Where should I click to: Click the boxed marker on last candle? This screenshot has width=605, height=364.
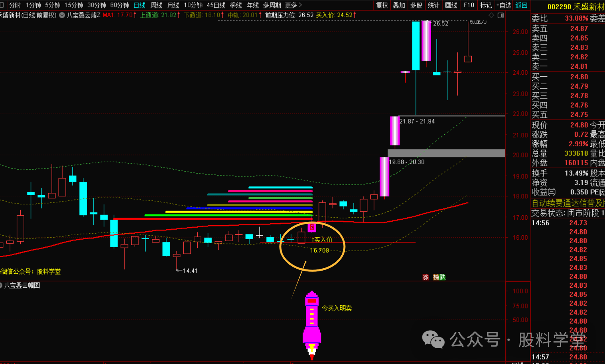click(468, 59)
